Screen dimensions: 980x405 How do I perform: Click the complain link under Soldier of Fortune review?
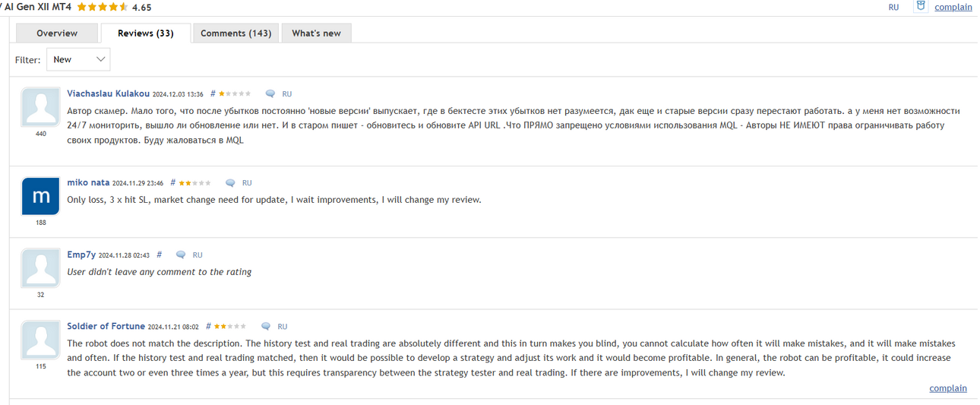click(948, 388)
